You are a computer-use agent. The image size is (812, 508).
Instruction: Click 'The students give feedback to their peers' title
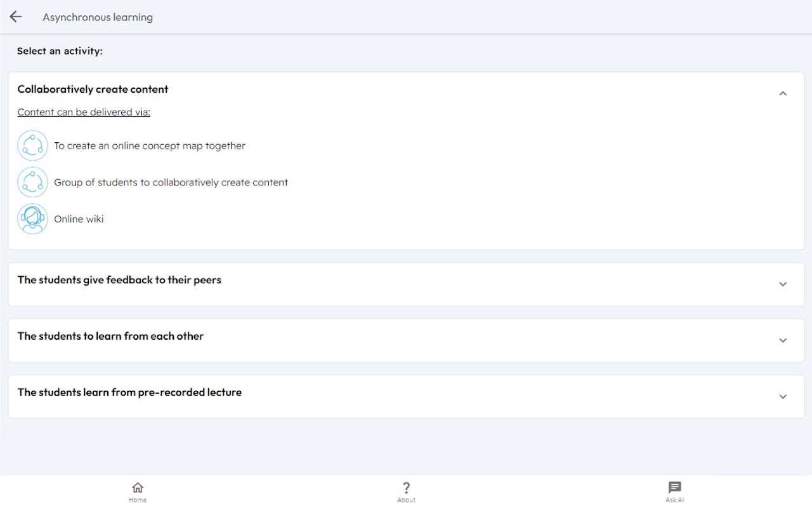coord(119,280)
